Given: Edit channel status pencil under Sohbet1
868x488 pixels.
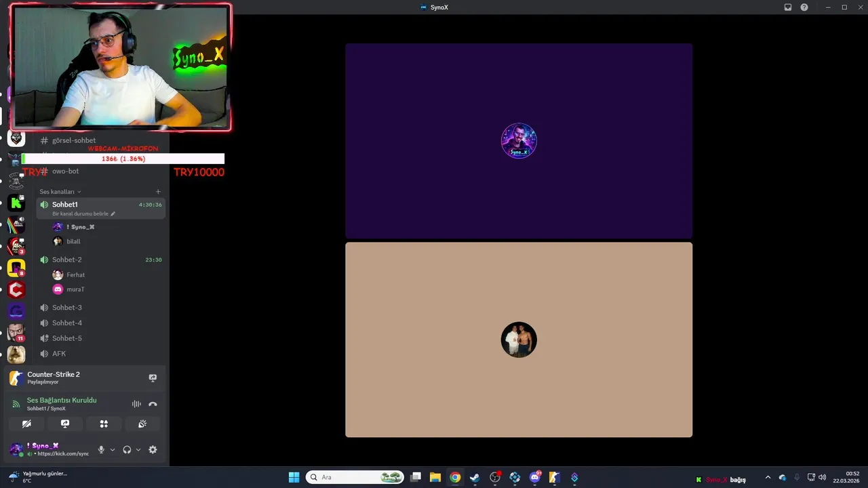Looking at the screenshot, I should [113, 213].
